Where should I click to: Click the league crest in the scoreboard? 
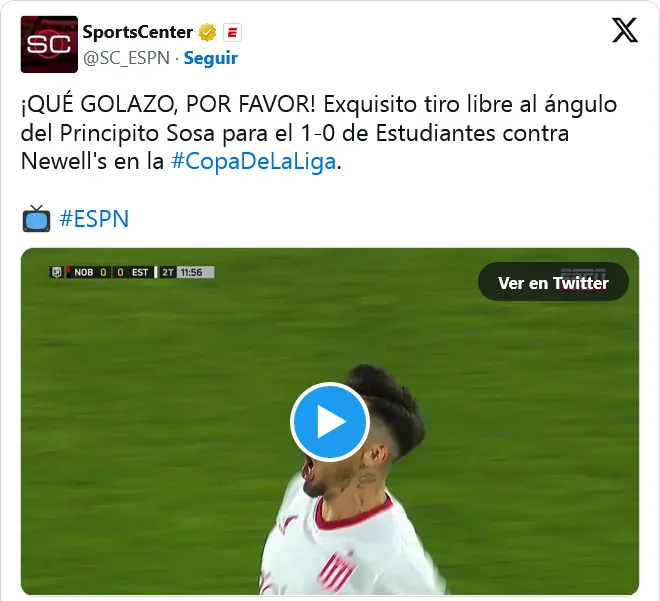pyautogui.click(x=56, y=272)
